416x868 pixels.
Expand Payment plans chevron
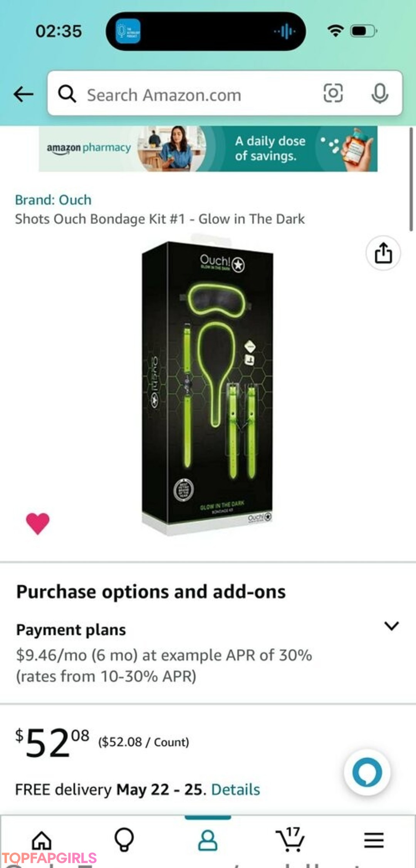coord(392,626)
